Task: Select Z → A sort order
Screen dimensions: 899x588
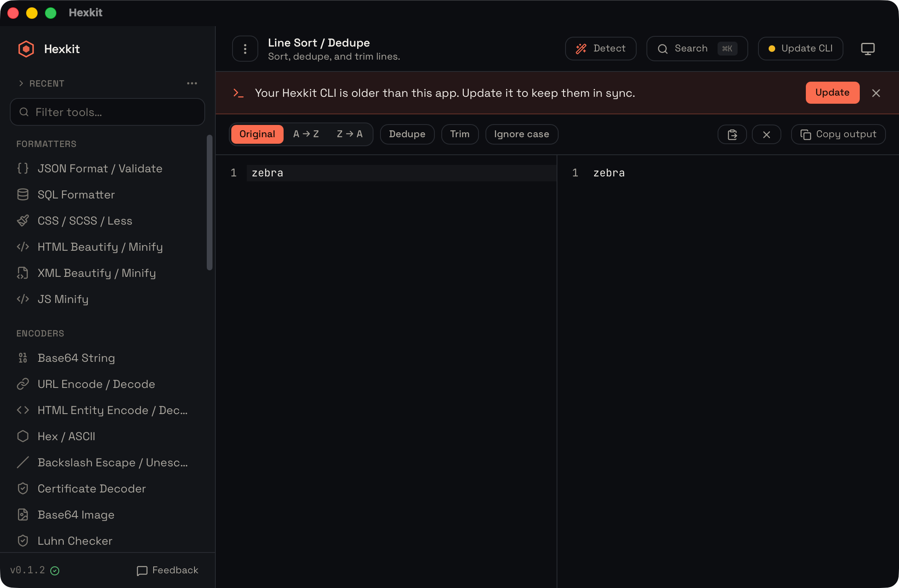Action: [x=350, y=134]
